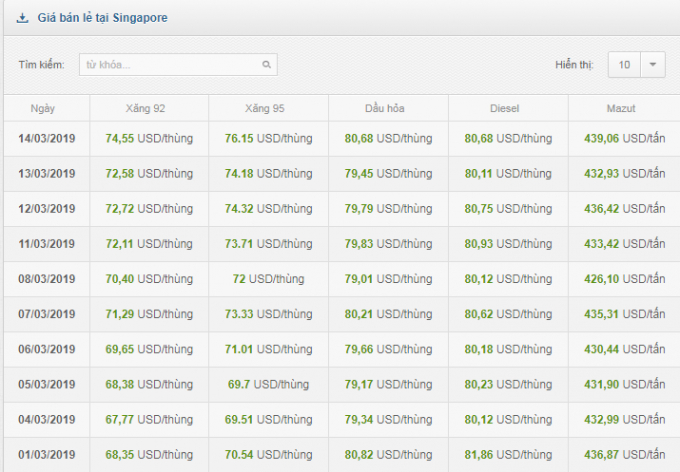Open the "Hiển thị" rows dropdown arrow

pyautogui.click(x=652, y=65)
